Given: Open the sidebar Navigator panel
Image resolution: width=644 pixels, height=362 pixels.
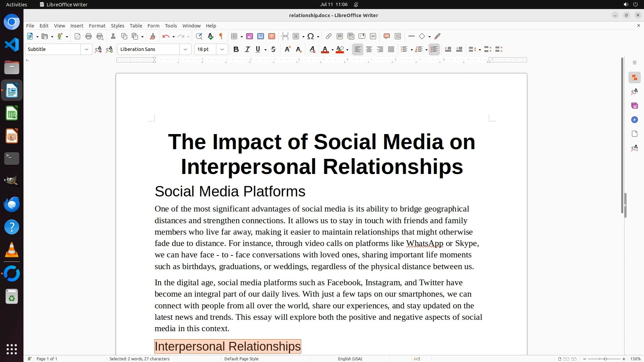Looking at the screenshot, I should [x=634, y=120].
